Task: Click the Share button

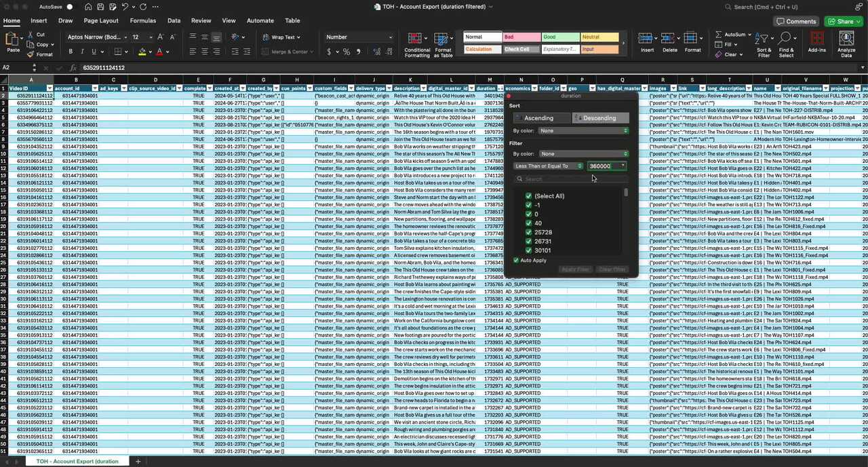Action: click(843, 21)
